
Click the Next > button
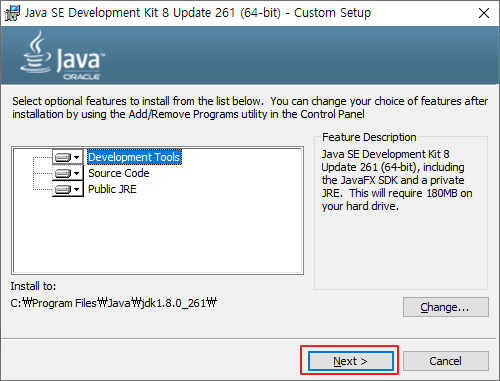351,361
